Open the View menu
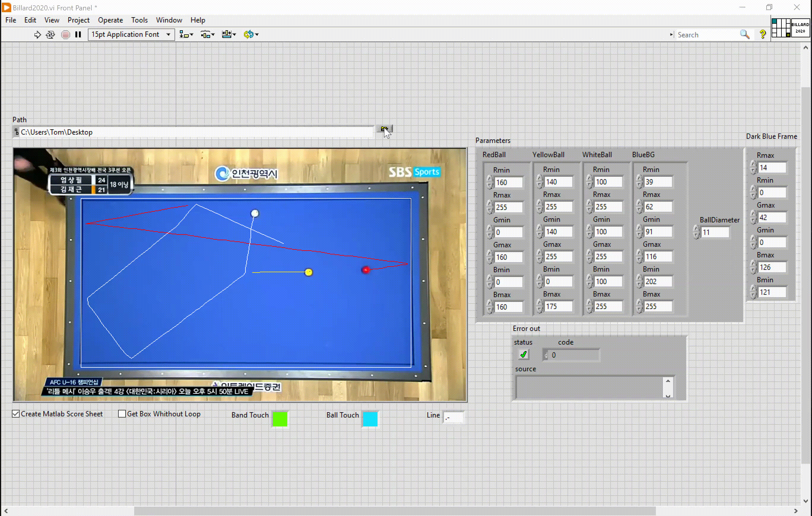 [52, 20]
